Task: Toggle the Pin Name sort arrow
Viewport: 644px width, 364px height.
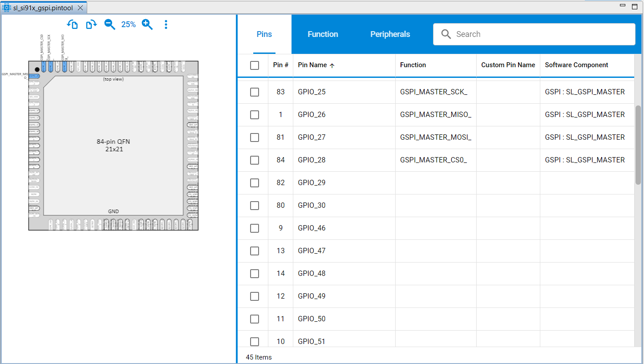Action: [332, 65]
